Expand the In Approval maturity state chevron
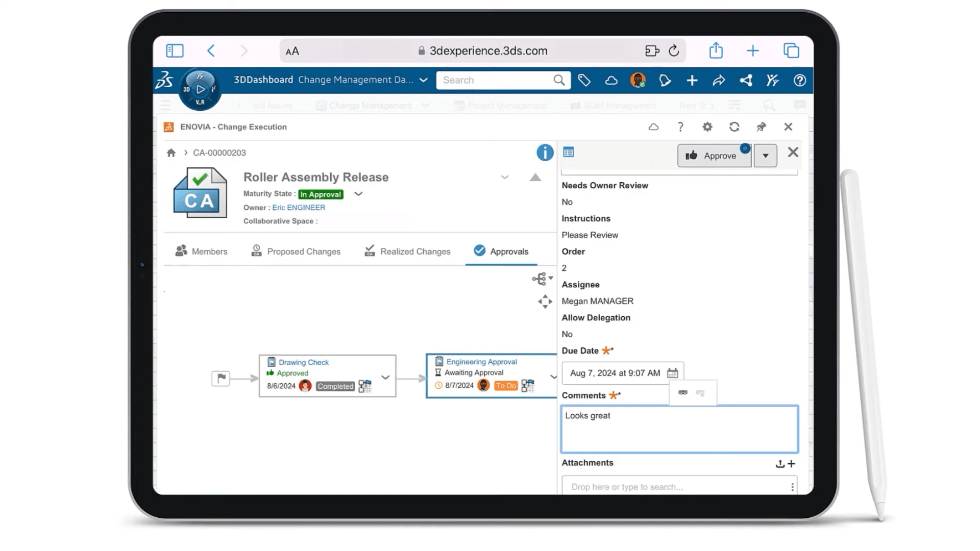Screen dimensions: 980x551 (x=358, y=194)
